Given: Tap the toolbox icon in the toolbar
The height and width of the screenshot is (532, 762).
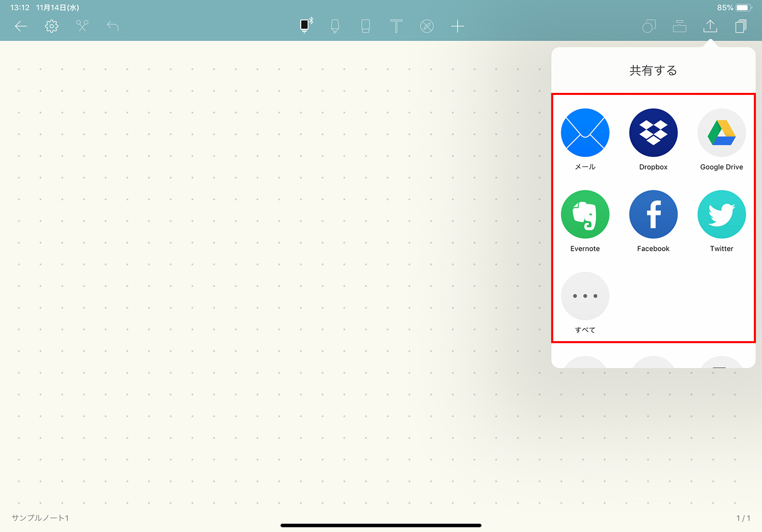Looking at the screenshot, I should pos(680,26).
